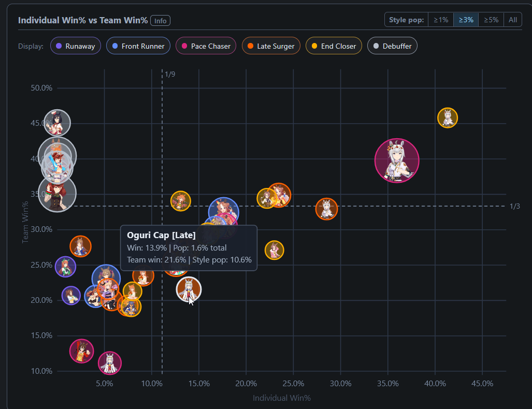The height and width of the screenshot is (409, 532).
Task: Open the Info badge next to chart title
Action: click(x=160, y=21)
